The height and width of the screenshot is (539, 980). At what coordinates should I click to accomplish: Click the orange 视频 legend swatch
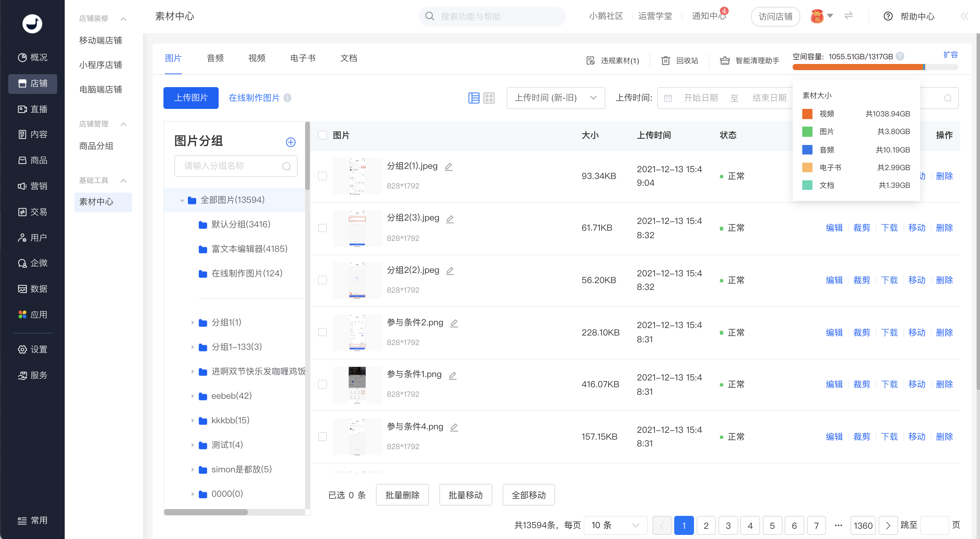(807, 114)
